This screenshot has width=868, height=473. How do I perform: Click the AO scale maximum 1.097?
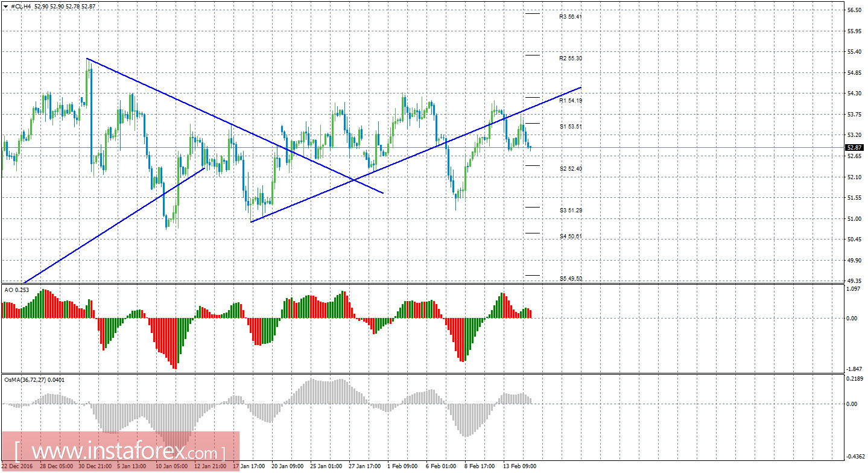854,289
